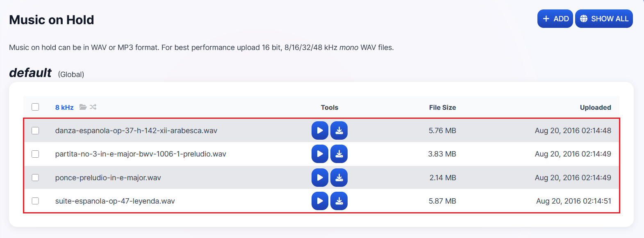Click the Uploaded column header
This screenshot has width=644, height=238.
coord(595,107)
